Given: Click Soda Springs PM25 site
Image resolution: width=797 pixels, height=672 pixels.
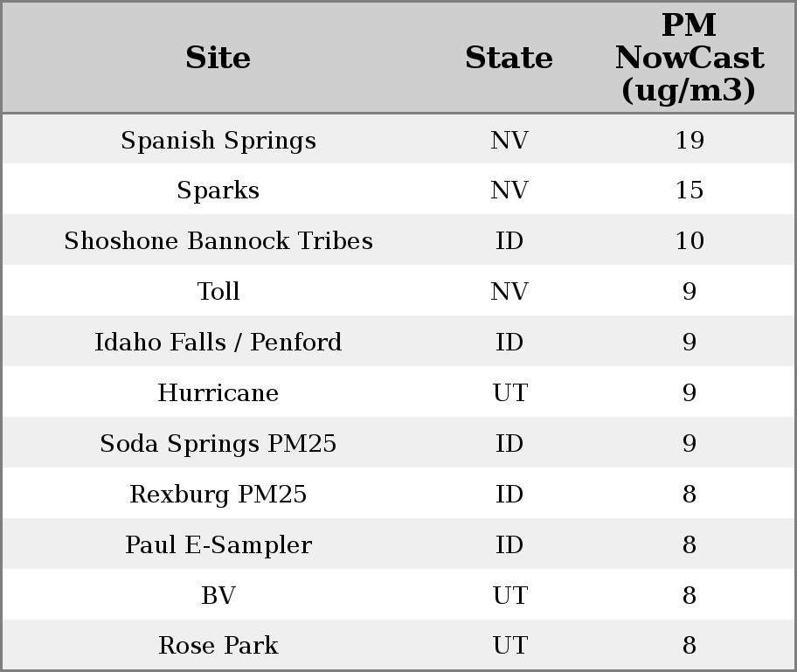Looking at the screenshot, I should (x=218, y=444).
